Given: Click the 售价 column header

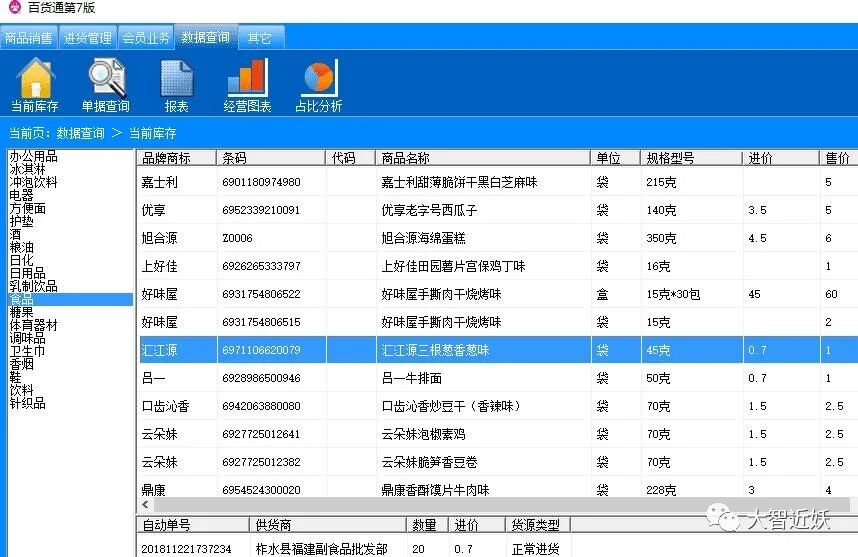Looking at the screenshot, I should pos(838,158).
